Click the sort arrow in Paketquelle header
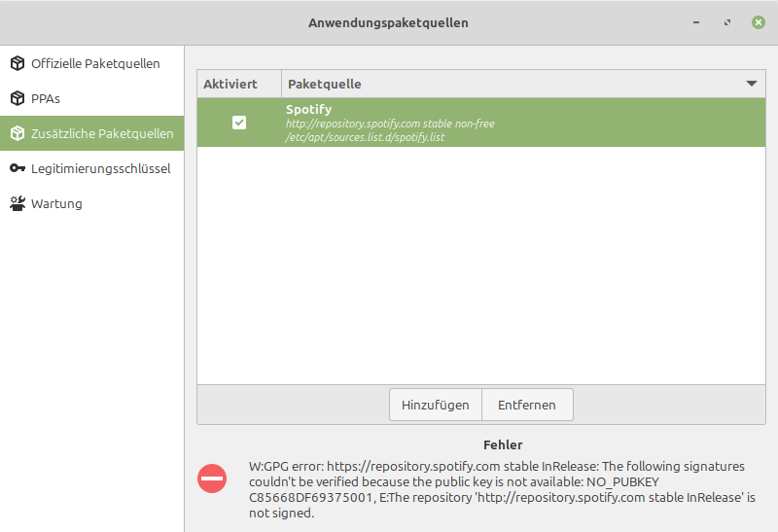778x532 pixels. point(751,85)
